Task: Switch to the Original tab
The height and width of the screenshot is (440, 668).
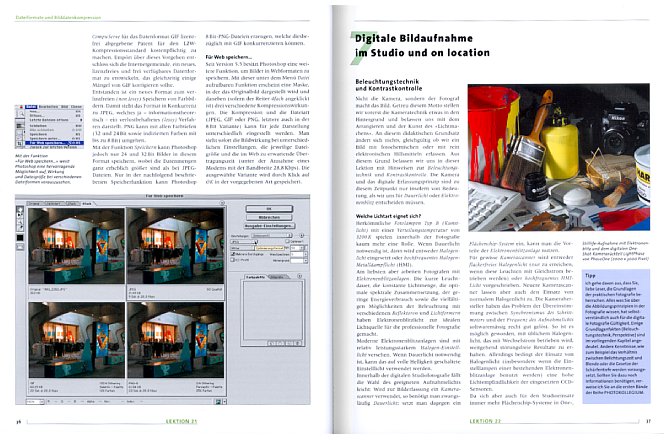Action: point(36,204)
